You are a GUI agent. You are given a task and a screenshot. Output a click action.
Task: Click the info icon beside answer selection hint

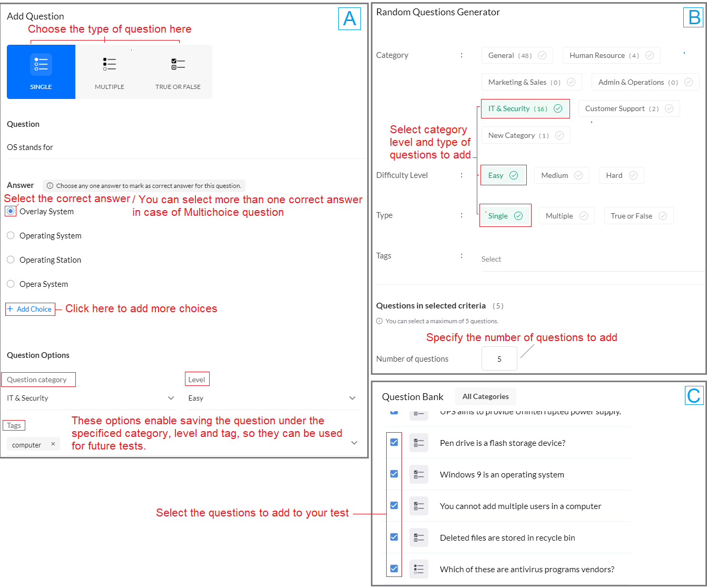(49, 185)
